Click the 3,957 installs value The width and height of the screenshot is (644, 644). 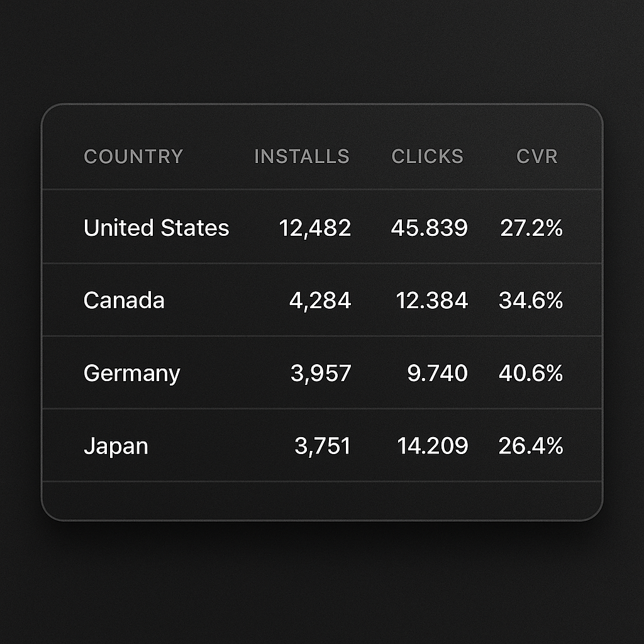click(321, 374)
